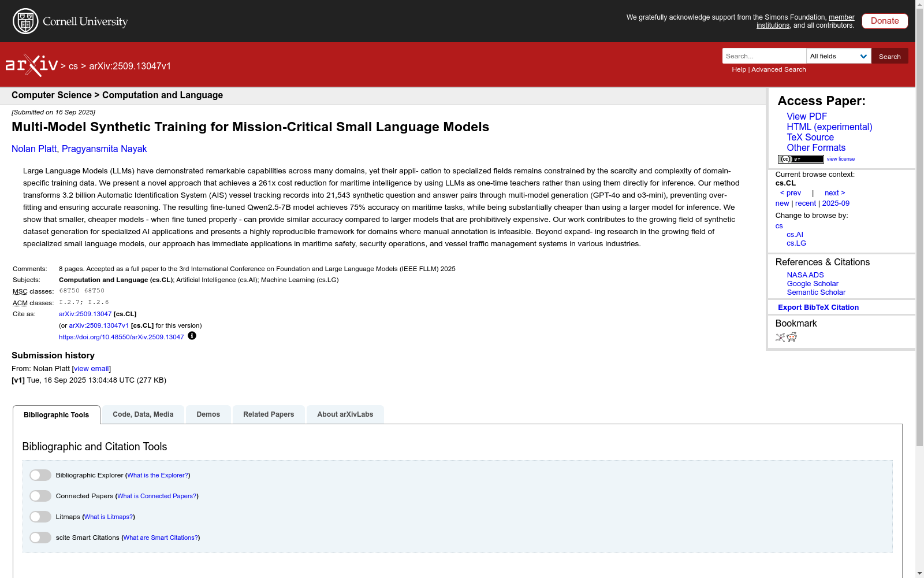
Task: Click the arXiv:2509.13047v1 version link
Action: point(99,326)
